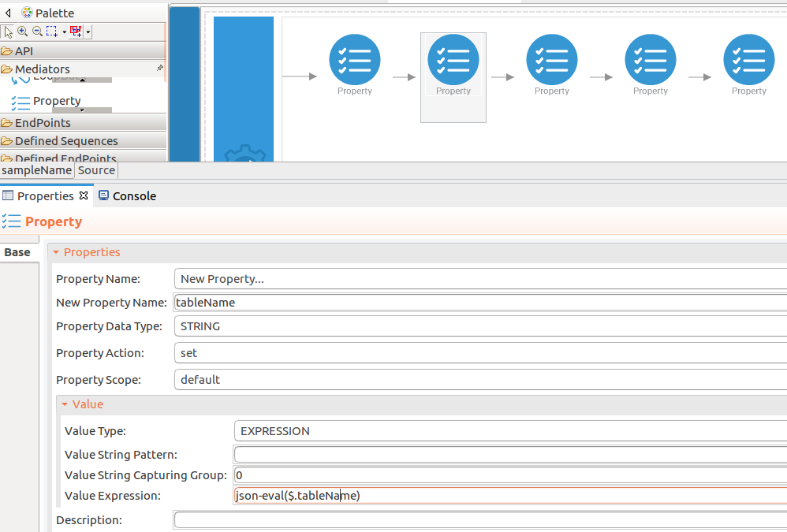
Task: Expand the API palette drawer
Action: click(x=83, y=51)
